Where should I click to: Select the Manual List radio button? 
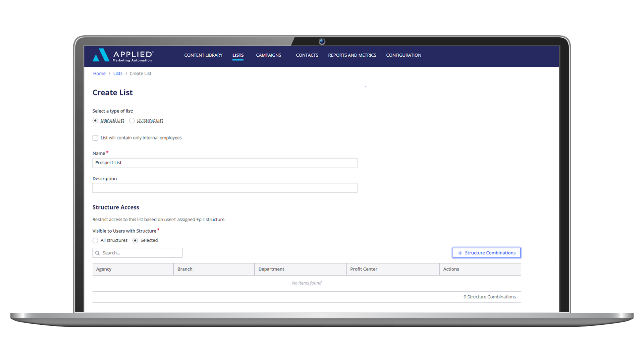click(x=95, y=121)
